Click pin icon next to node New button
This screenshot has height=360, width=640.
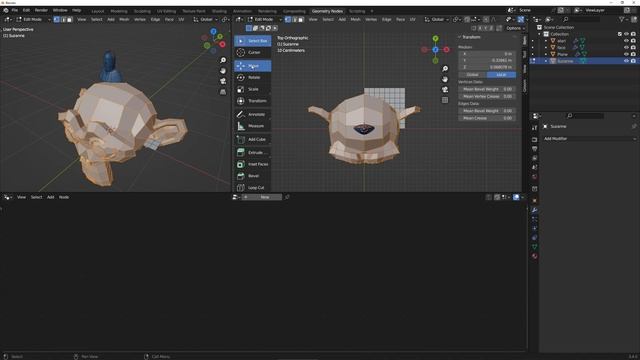click(287, 197)
